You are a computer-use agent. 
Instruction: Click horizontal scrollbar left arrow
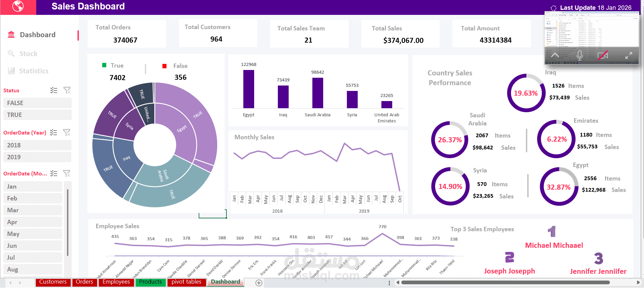[398, 282]
